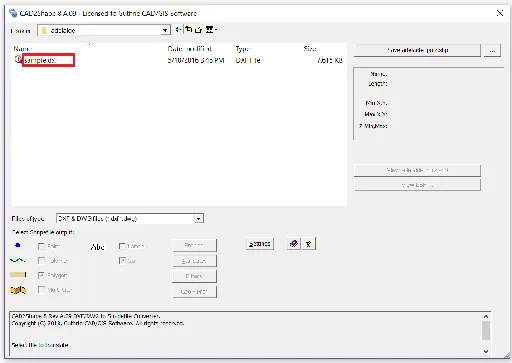Image resolution: width=512 pixels, height=363 pixels.
Task: Go up one folder level icon
Action: pos(189,30)
